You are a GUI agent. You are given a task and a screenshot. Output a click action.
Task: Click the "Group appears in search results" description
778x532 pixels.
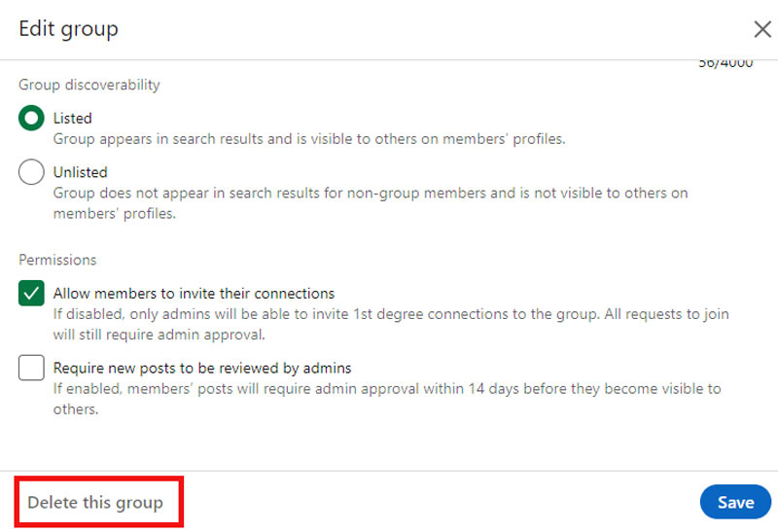pyautogui.click(x=309, y=139)
